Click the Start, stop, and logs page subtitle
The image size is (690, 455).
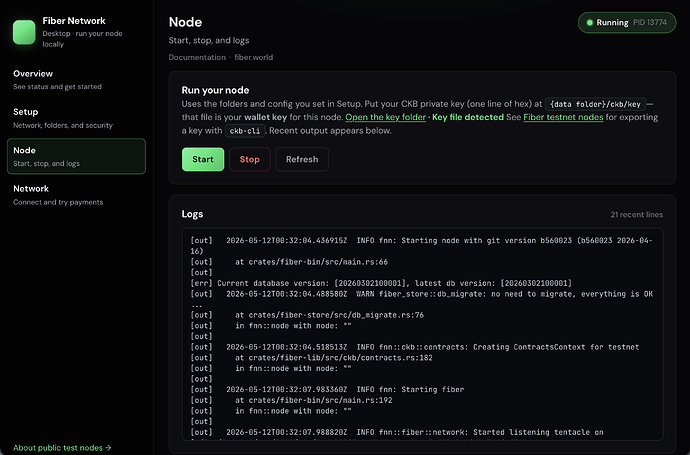click(209, 40)
